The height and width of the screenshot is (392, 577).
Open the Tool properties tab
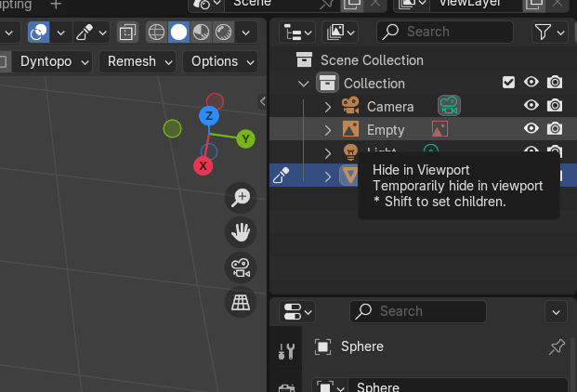coord(286,351)
